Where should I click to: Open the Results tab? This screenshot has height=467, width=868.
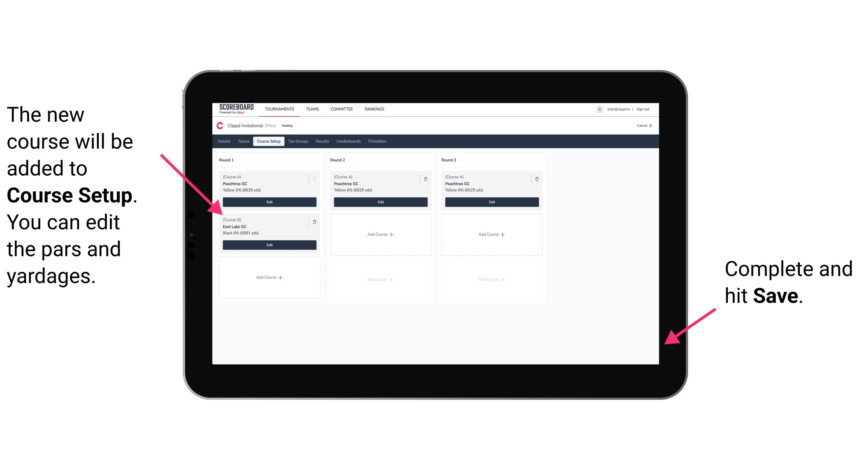click(322, 141)
